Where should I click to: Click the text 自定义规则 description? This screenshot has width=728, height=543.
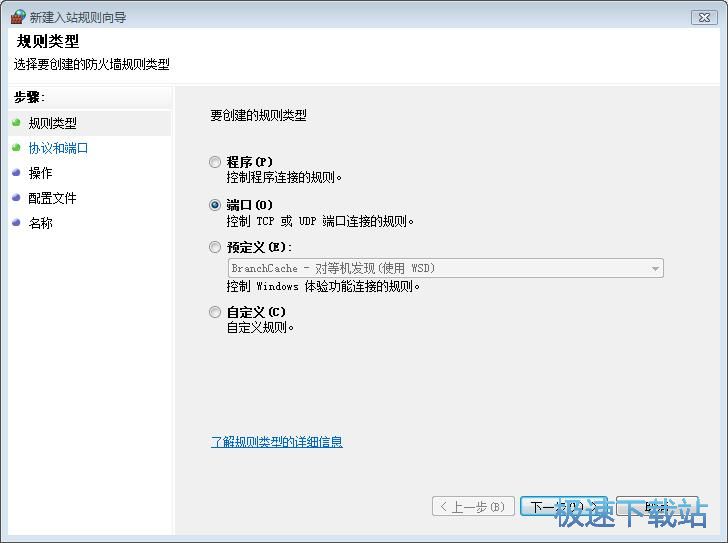pos(260,328)
